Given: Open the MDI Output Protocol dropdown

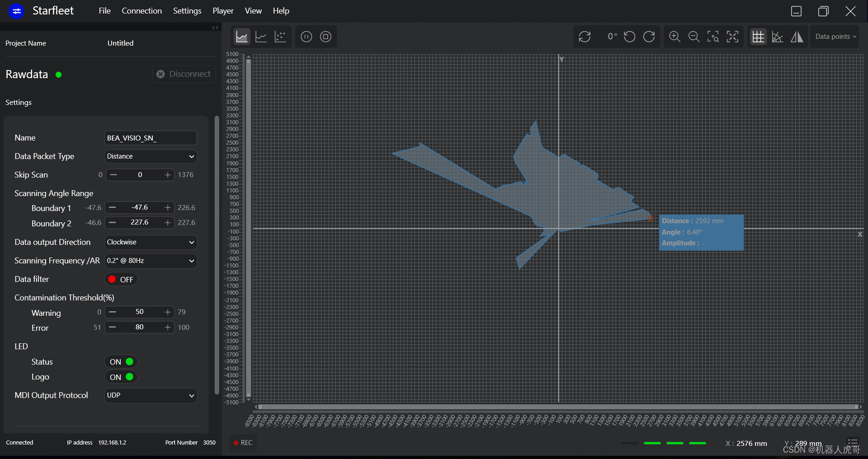Looking at the screenshot, I should (x=151, y=395).
